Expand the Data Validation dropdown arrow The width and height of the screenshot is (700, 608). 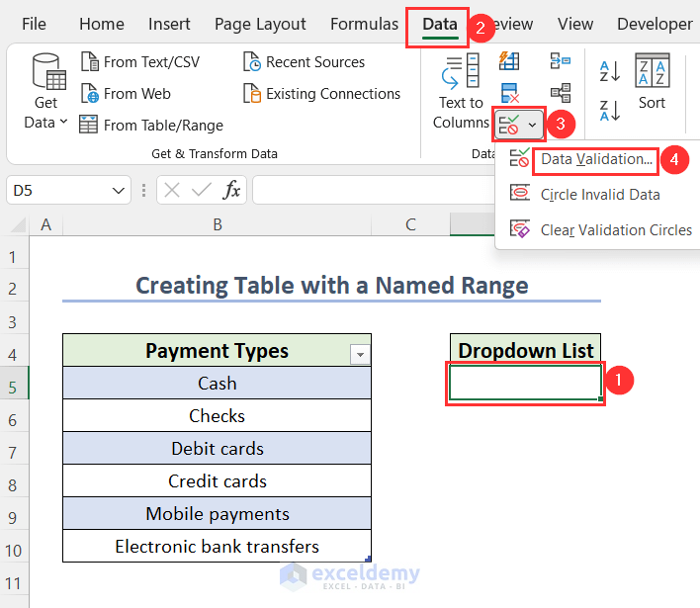[532, 125]
